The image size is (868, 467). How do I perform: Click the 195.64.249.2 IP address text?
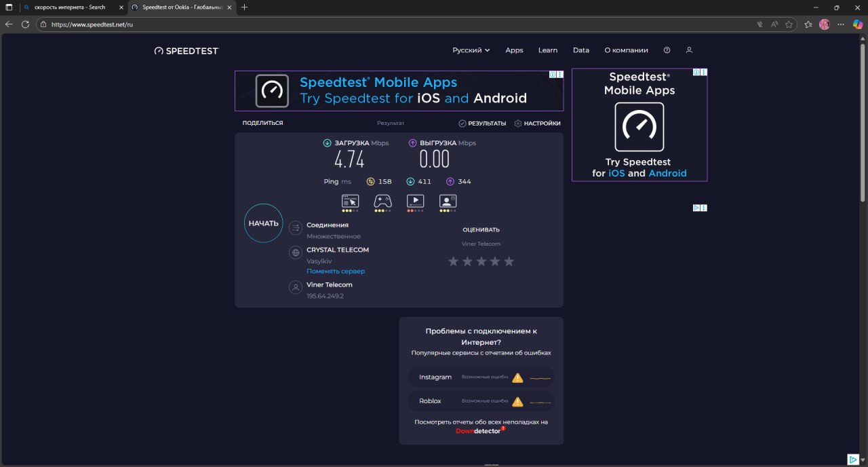click(x=325, y=296)
